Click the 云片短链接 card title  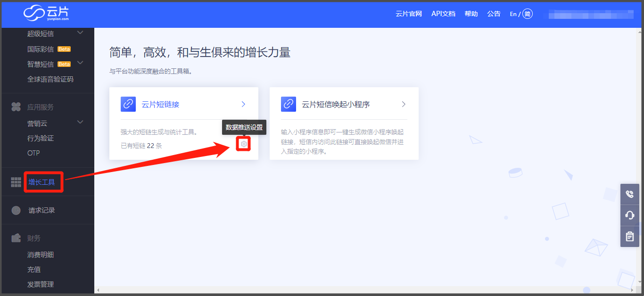coord(160,104)
